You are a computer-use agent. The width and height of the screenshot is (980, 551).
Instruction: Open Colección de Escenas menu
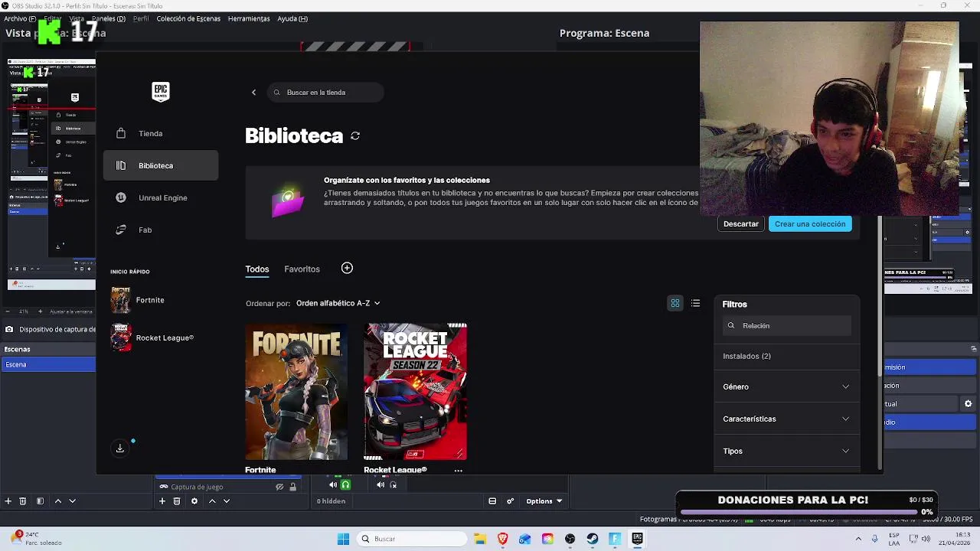click(188, 18)
